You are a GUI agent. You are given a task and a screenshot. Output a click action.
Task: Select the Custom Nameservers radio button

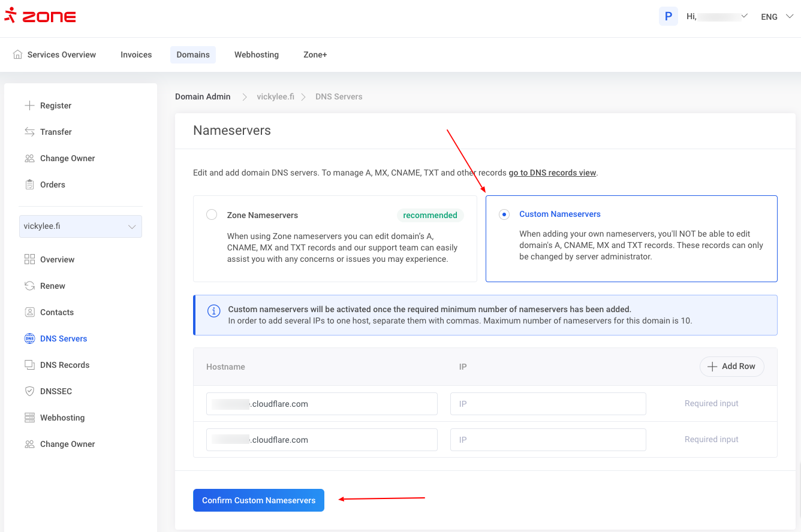pos(504,214)
